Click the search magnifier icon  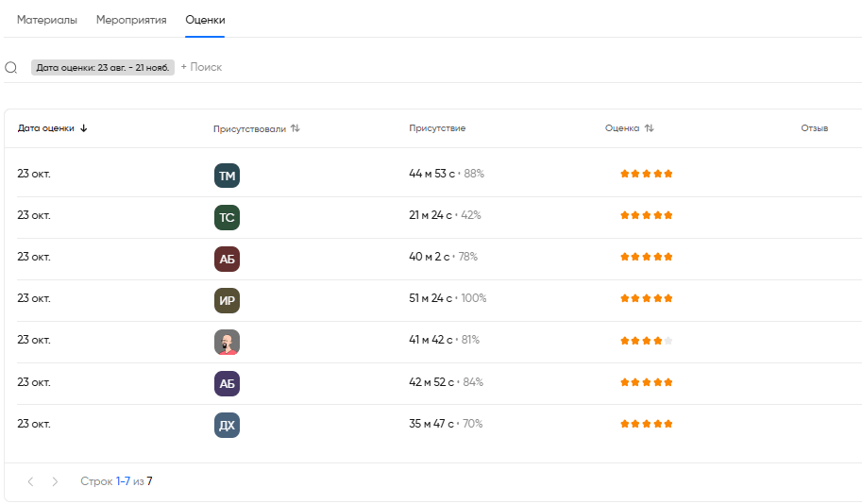[11, 68]
